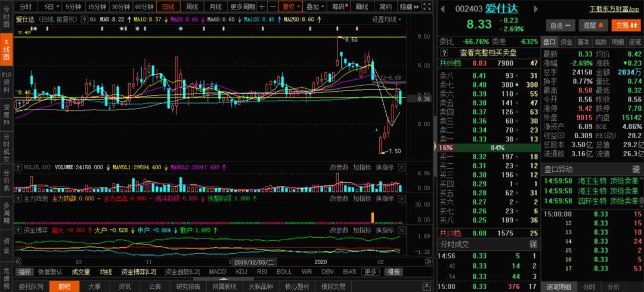644x292 pixels.
Task: Open 资金 tab in quote panel
Action: click(x=566, y=42)
